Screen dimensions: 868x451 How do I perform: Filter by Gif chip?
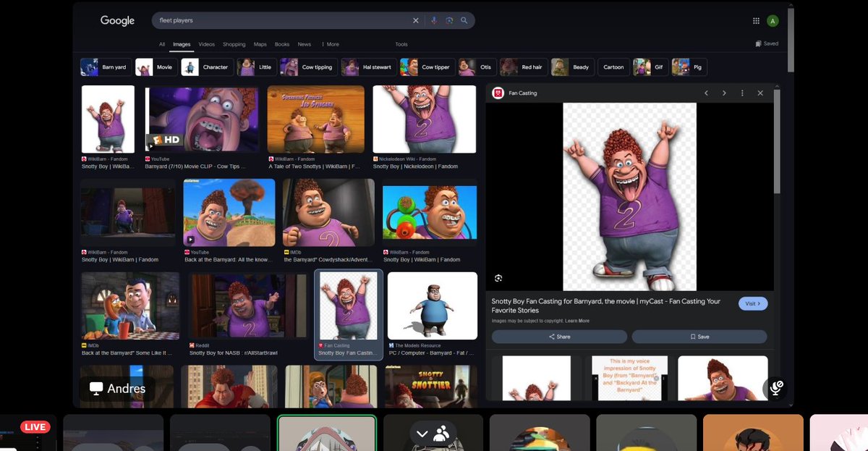pos(650,67)
